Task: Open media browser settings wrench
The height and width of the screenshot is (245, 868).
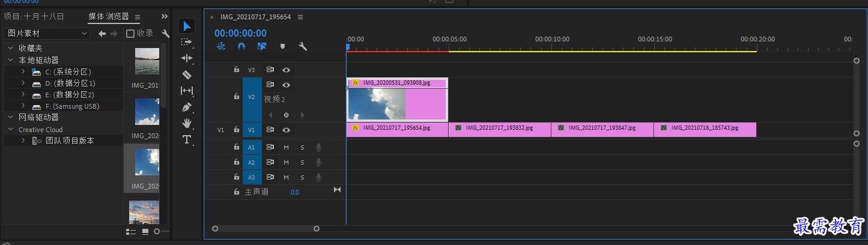Action: pos(166,34)
